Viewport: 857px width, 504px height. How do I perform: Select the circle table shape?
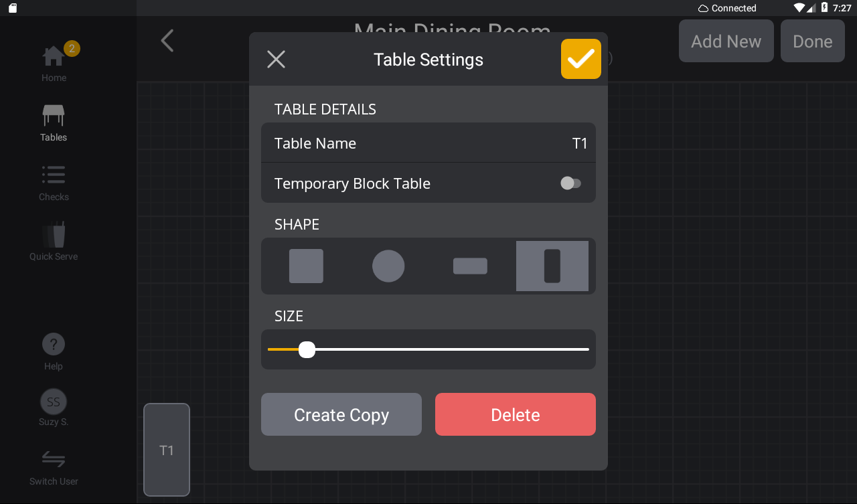pos(388,266)
